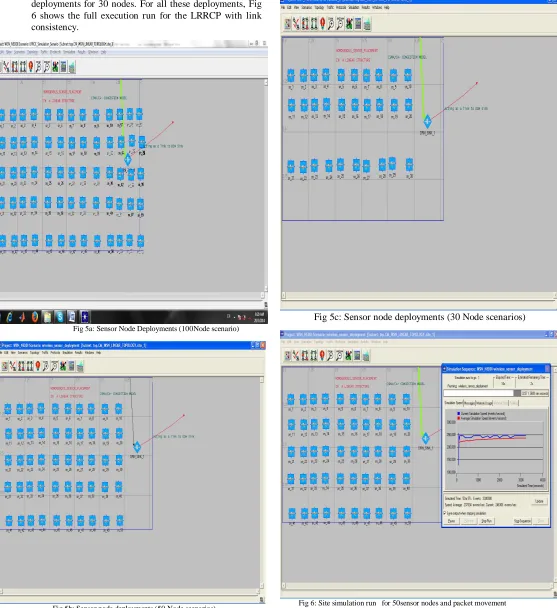
Task: Click red balloon icon in Fig 5b window toolbar
Action: tap(38, 366)
